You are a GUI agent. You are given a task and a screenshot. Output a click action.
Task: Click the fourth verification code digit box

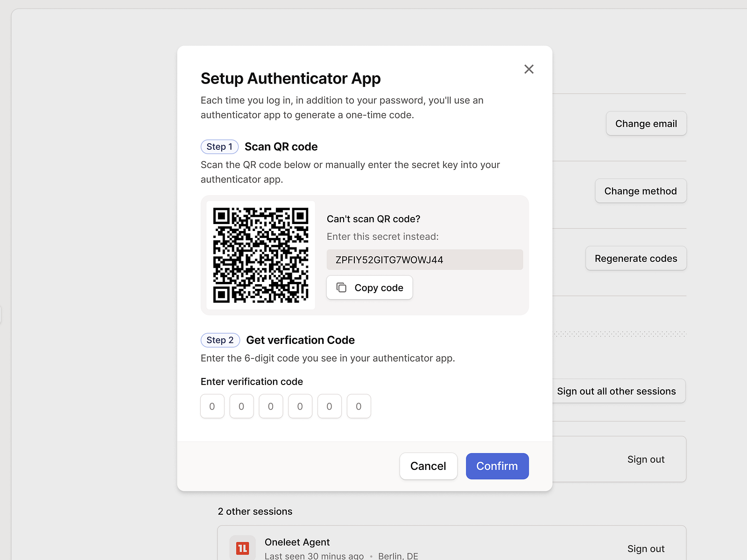pyautogui.click(x=300, y=406)
